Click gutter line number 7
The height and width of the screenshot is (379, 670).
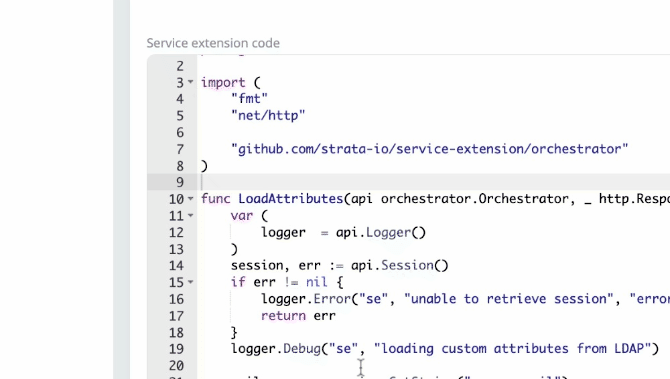(180, 149)
